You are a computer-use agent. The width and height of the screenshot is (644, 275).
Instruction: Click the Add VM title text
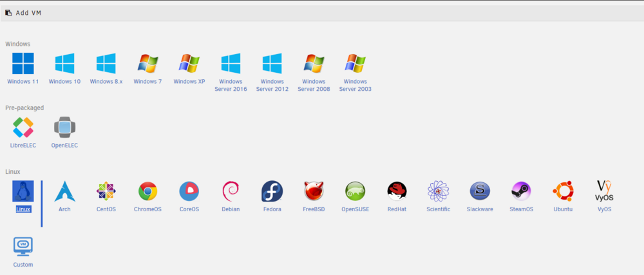click(x=28, y=13)
